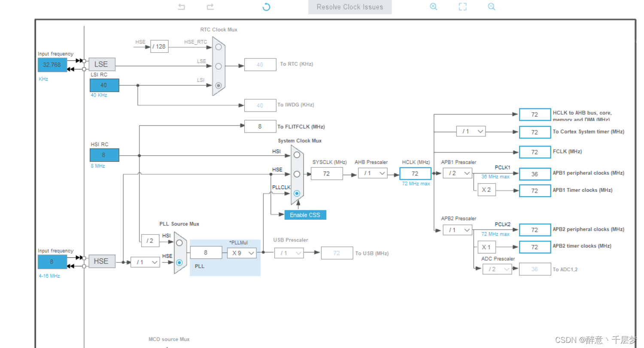Select HSE_RTC in RTC Clock Mux
Image resolution: width=644 pixels, height=348 pixels.
219,47
